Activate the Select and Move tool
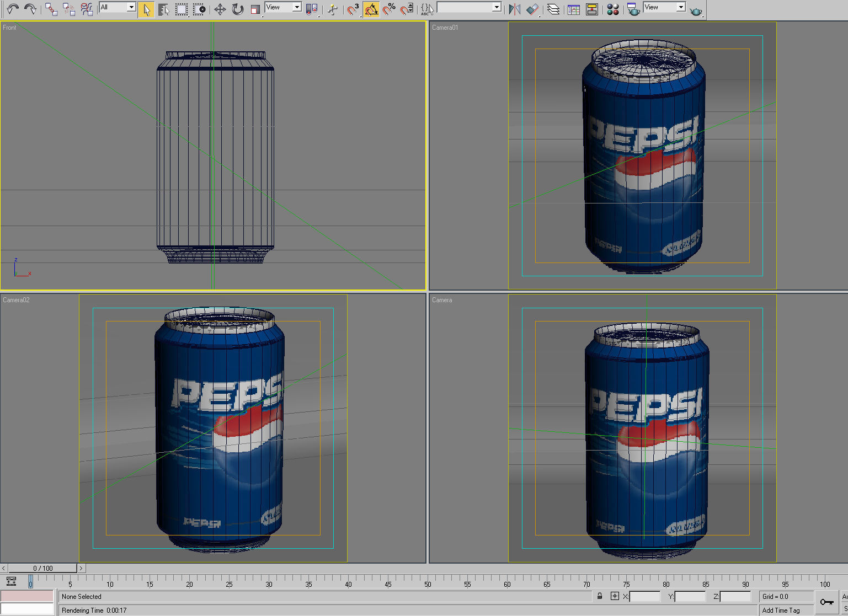 pos(220,9)
